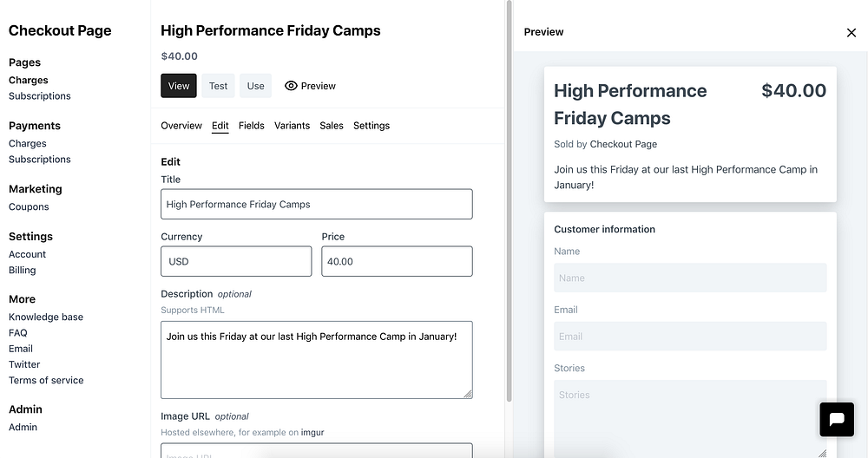Follow the imgur link

(x=312, y=432)
